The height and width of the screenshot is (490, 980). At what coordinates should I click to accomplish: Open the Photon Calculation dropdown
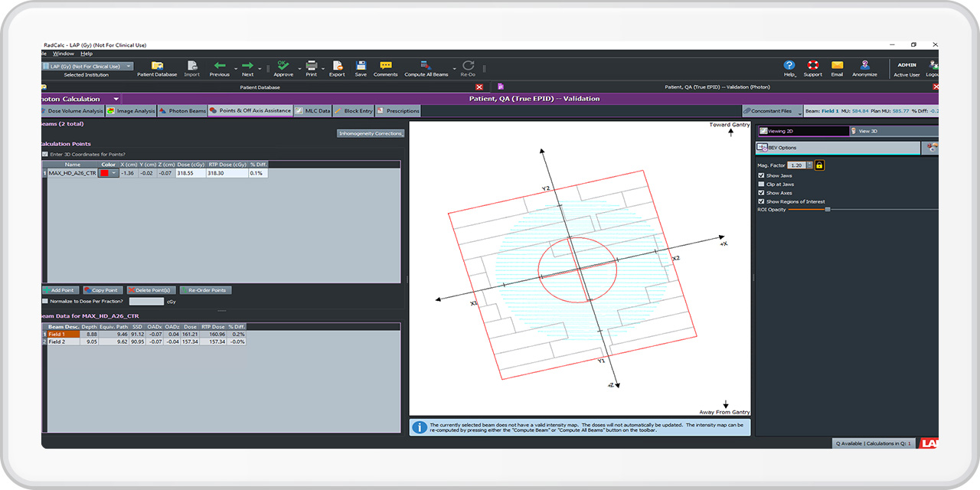[x=116, y=98]
